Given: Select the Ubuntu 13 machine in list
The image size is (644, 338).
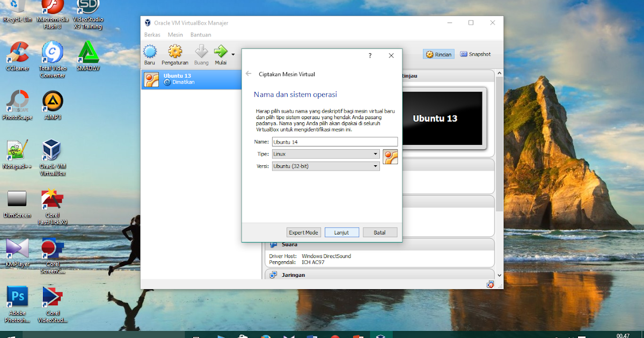Looking at the screenshot, I should (x=192, y=79).
